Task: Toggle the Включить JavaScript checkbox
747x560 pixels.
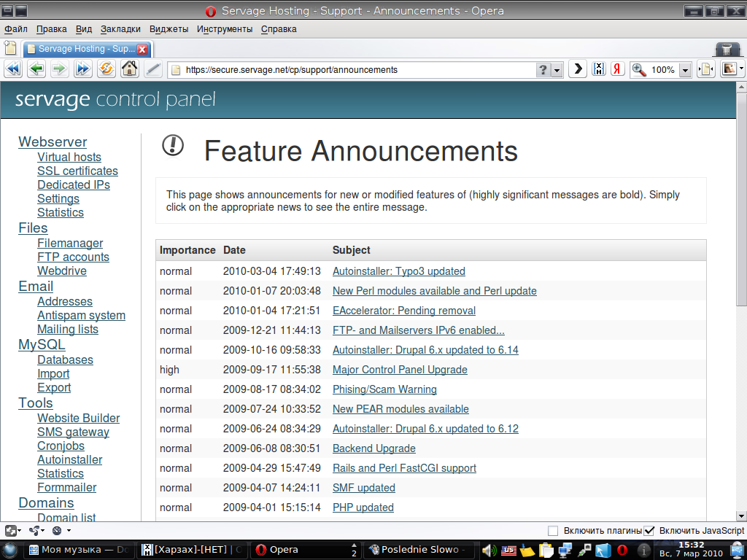Action: tap(649, 531)
